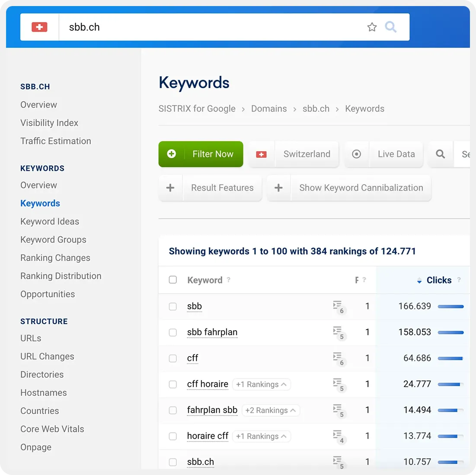The image size is (476, 475).
Task: Click the Clicks column header
Action: [439, 280]
